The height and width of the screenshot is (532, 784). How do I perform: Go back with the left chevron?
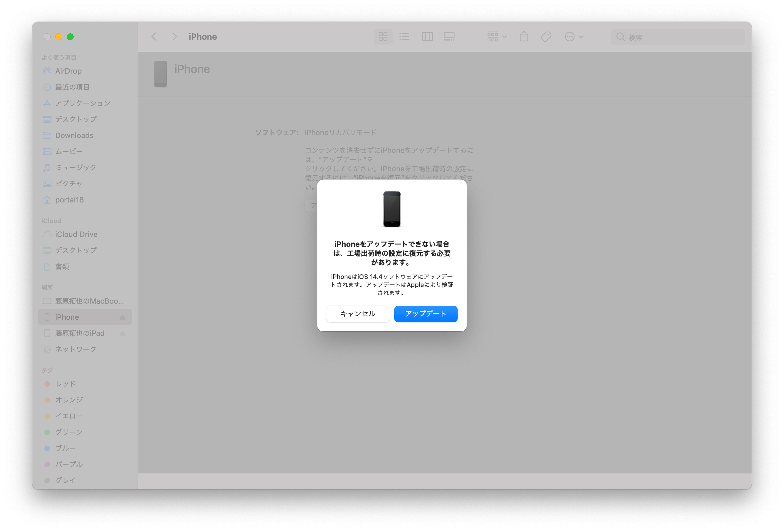click(x=154, y=37)
